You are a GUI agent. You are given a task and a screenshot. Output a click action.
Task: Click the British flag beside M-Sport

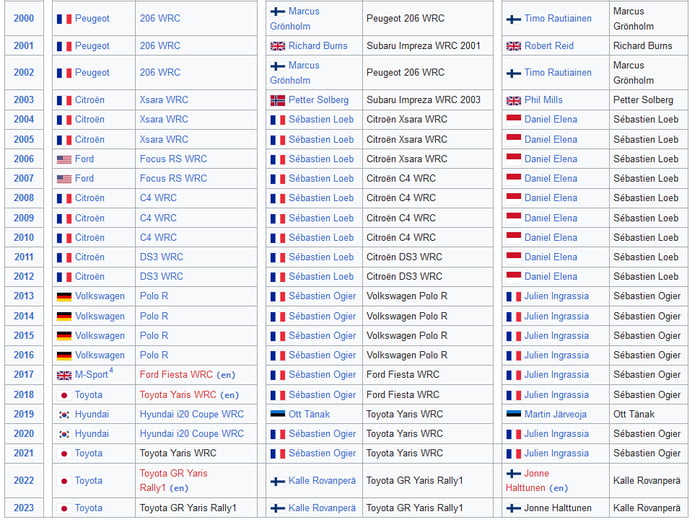click(64, 375)
